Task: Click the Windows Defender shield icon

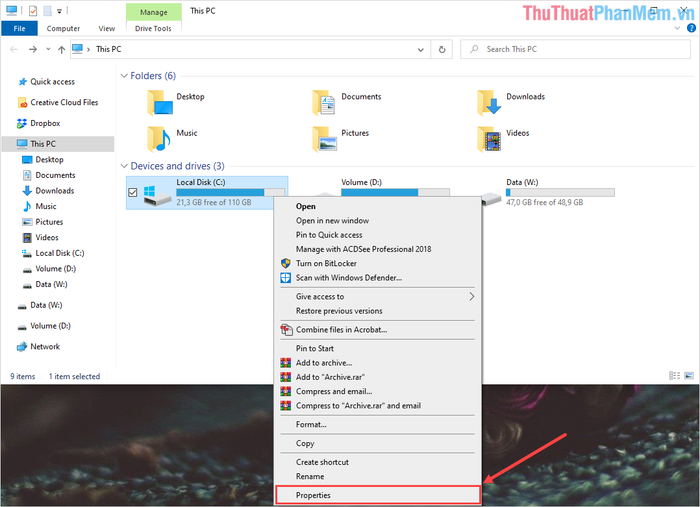Action: pos(286,278)
